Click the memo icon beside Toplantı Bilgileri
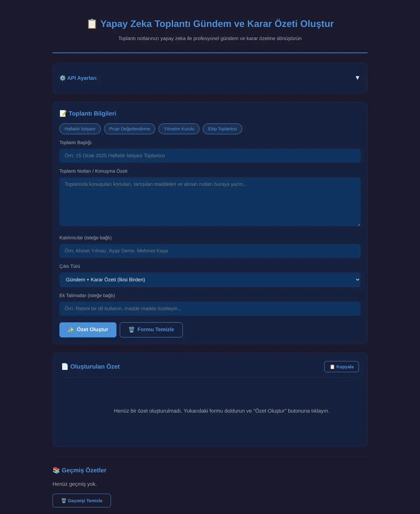Viewport: 420px width, 514px height. pyautogui.click(x=63, y=113)
